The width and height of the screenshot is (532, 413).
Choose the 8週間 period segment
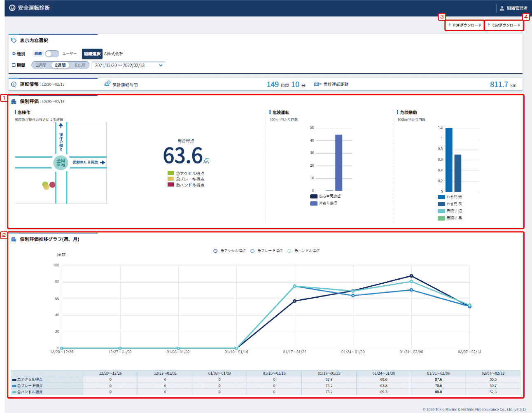[x=61, y=65]
